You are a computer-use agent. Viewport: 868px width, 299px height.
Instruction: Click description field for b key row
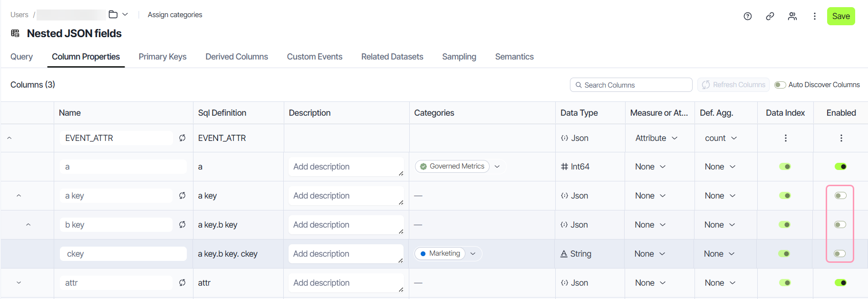point(346,225)
